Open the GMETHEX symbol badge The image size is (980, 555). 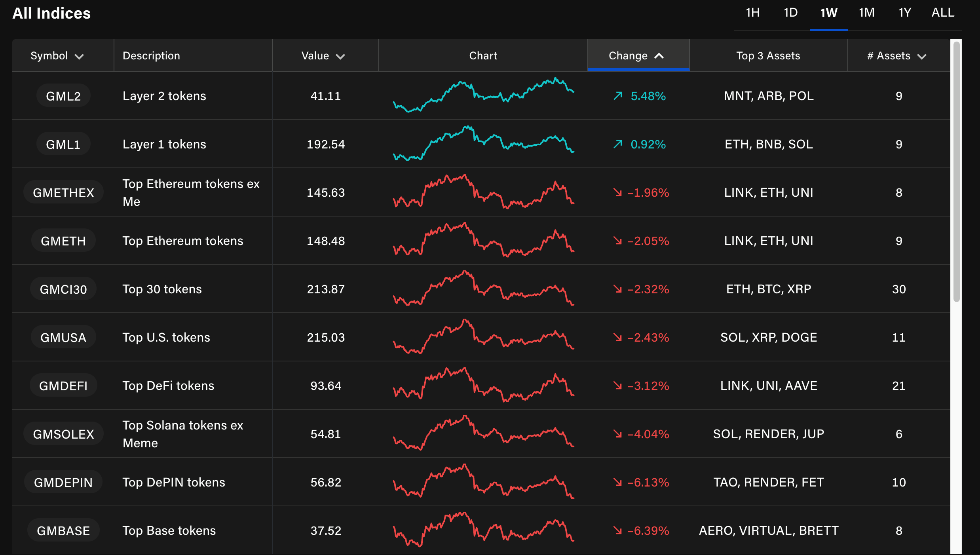click(63, 192)
